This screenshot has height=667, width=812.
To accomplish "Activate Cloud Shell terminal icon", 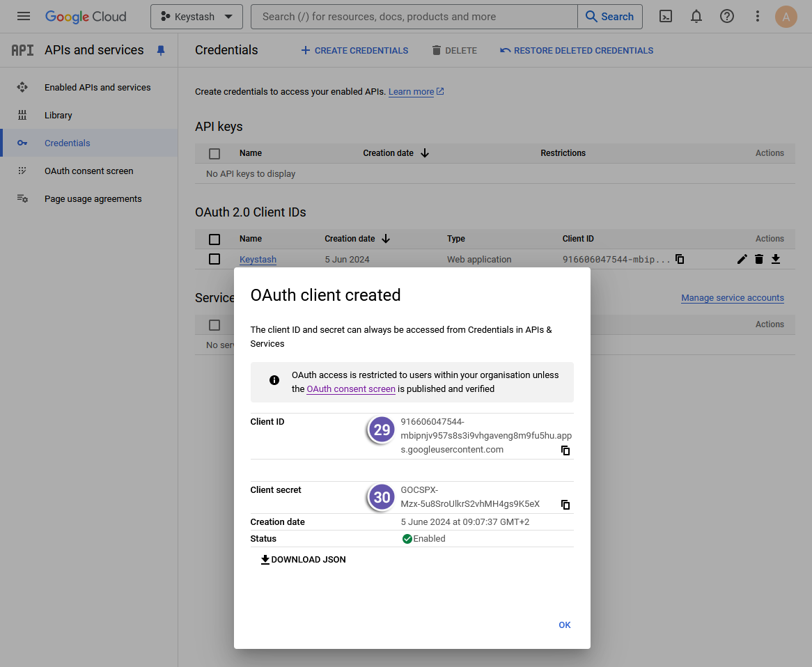I will pos(666,17).
